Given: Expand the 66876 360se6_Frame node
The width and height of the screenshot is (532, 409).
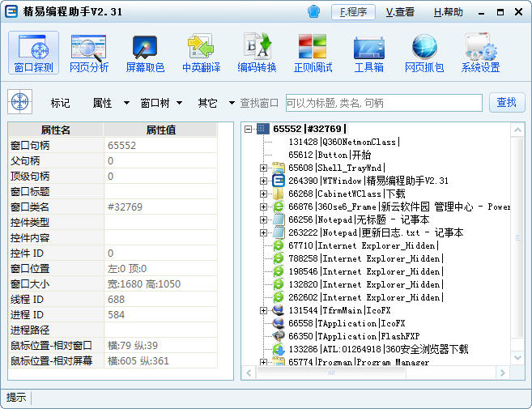Looking at the screenshot, I should point(263,207).
